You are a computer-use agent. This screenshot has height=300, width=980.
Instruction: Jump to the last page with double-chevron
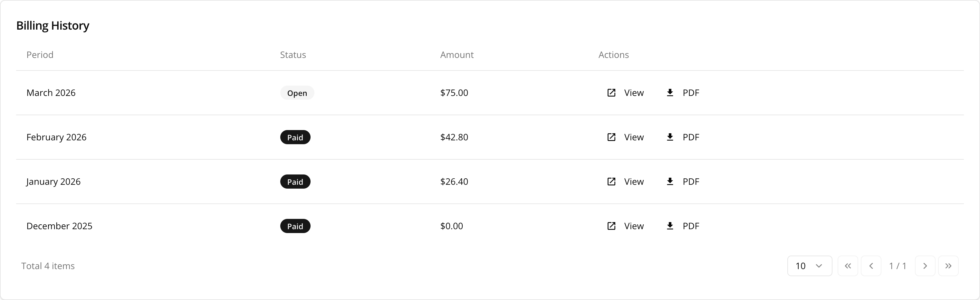(x=948, y=266)
